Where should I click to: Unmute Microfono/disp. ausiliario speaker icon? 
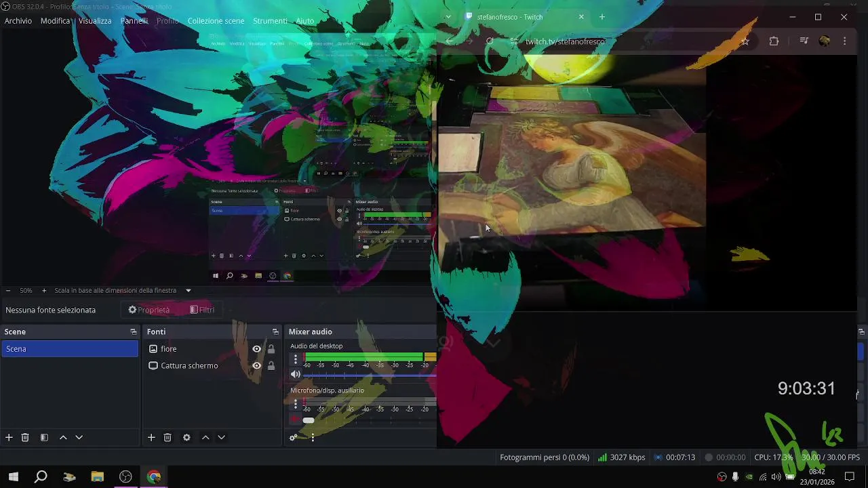point(295,420)
